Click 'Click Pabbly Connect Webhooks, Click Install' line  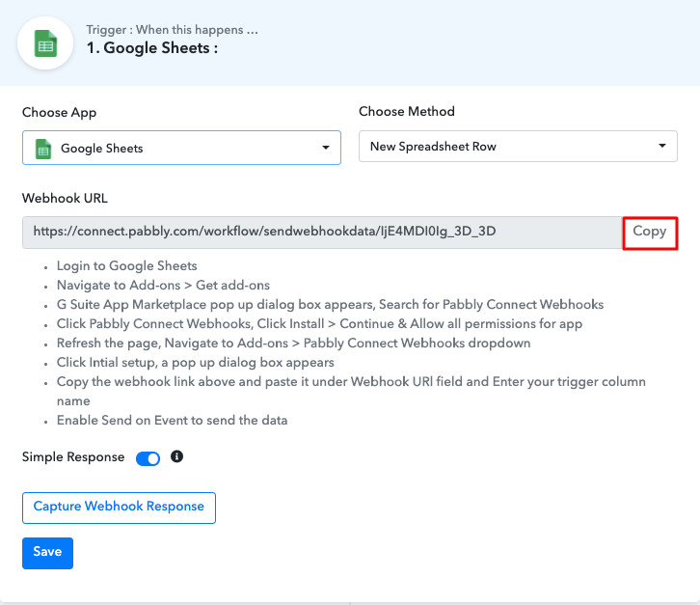[319, 323]
